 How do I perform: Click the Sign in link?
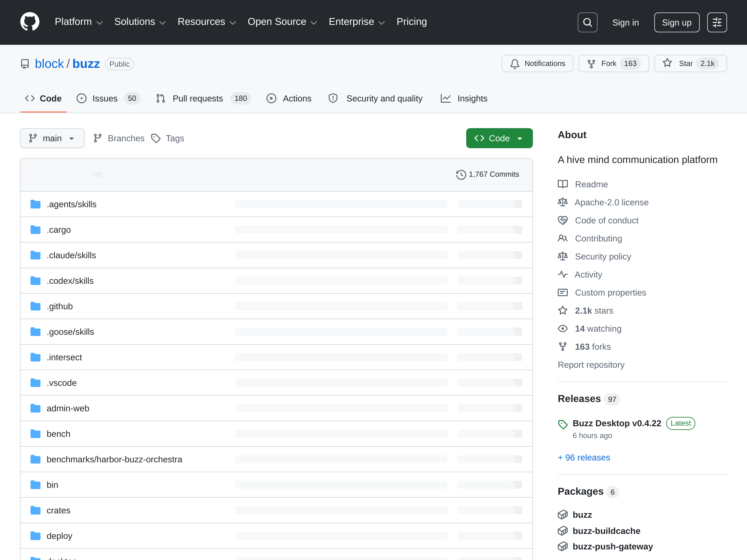coord(625,23)
